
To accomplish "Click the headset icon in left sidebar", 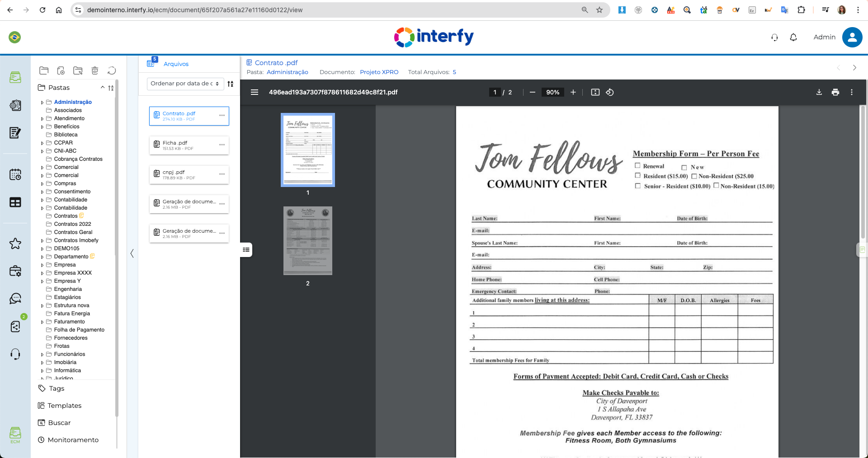I will (15, 354).
